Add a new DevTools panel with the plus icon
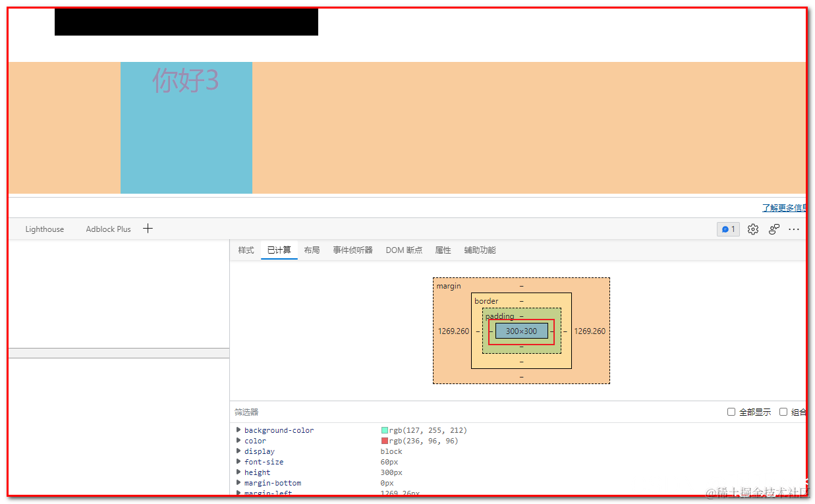The width and height of the screenshot is (815, 504). pos(148,228)
